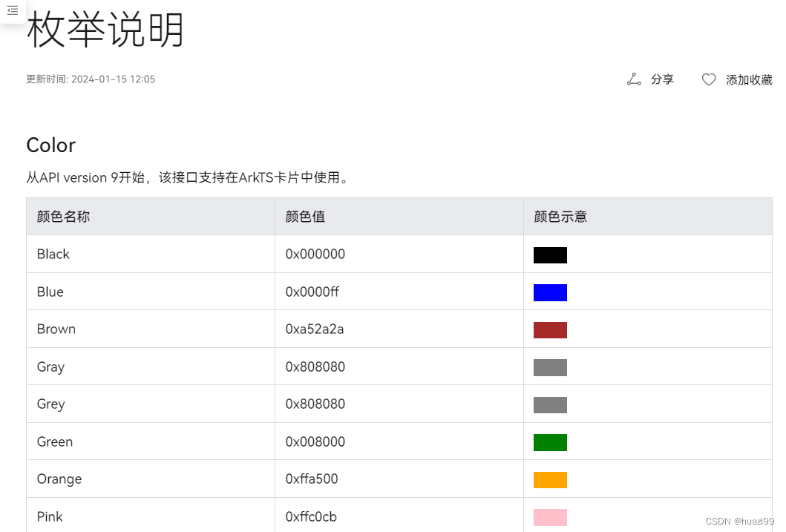786x532 pixels.
Task: Click the value 0xffc0cb
Action: coord(311,516)
